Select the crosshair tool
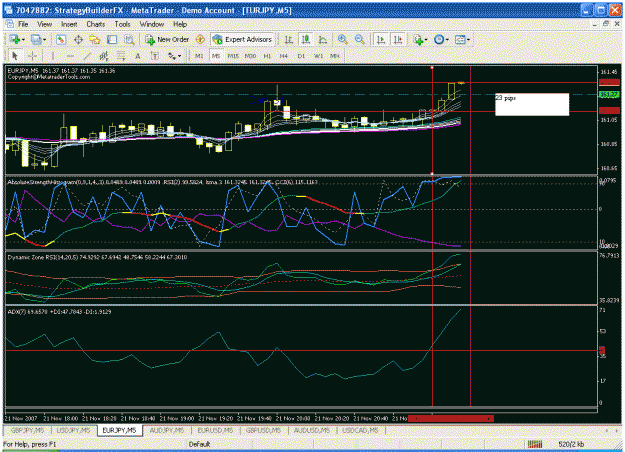Screen dimensions: 625x452 coord(32,56)
